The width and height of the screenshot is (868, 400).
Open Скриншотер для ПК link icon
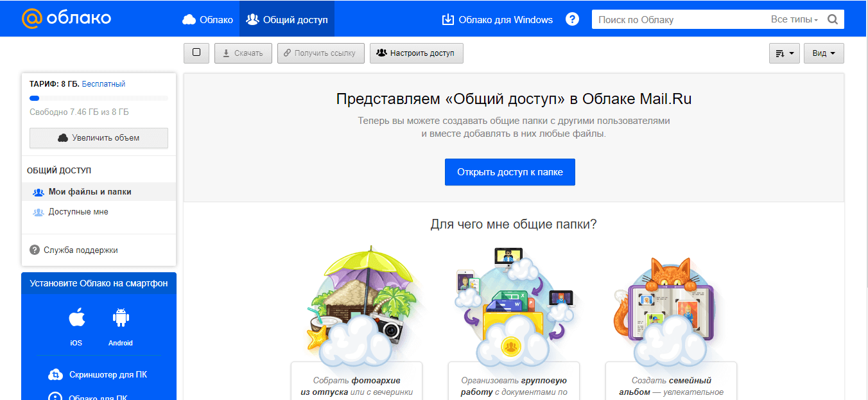(56, 375)
